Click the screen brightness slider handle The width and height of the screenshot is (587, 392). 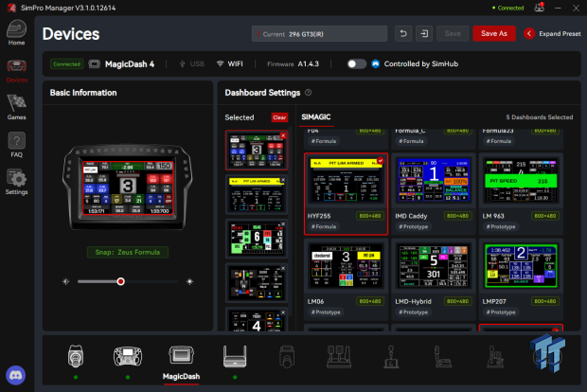pyautogui.click(x=120, y=281)
